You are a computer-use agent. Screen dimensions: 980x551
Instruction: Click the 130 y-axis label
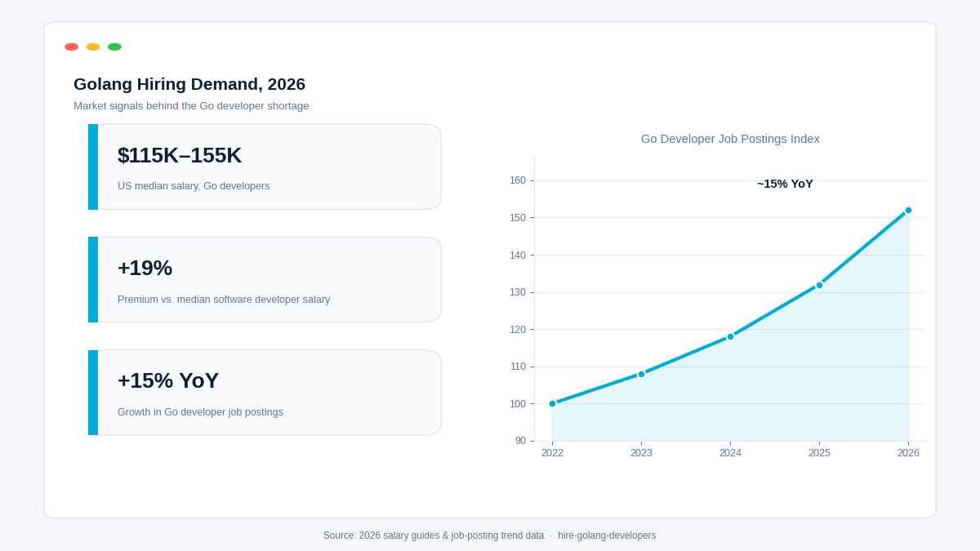pos(518,292)
